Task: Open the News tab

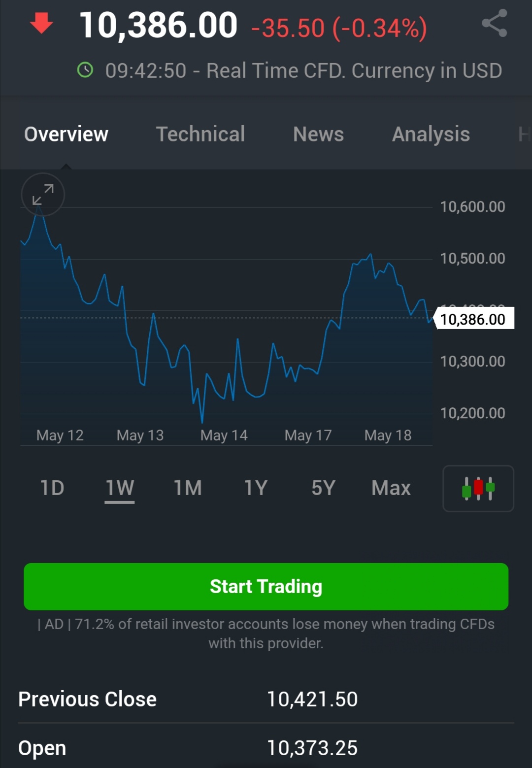Action: pyautogui.click(x=318, y=134)
